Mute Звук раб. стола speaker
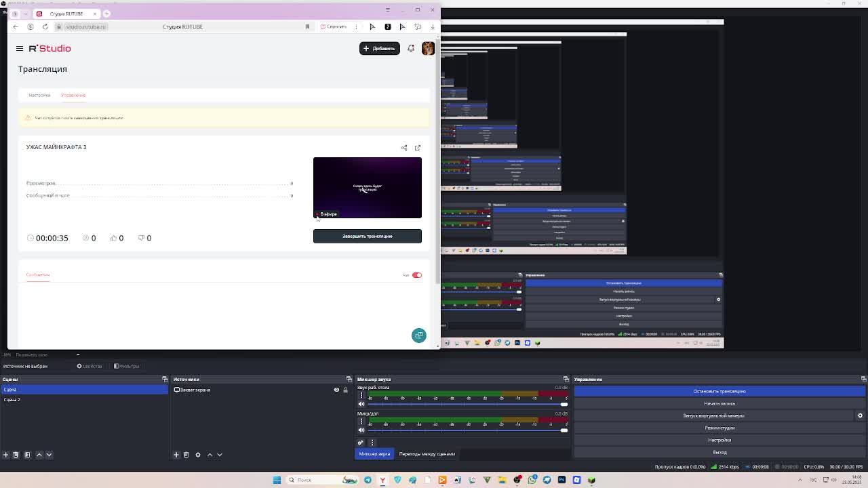Image resolution: width=868 pixels, height=488 pixels. [x=361, y=404]
